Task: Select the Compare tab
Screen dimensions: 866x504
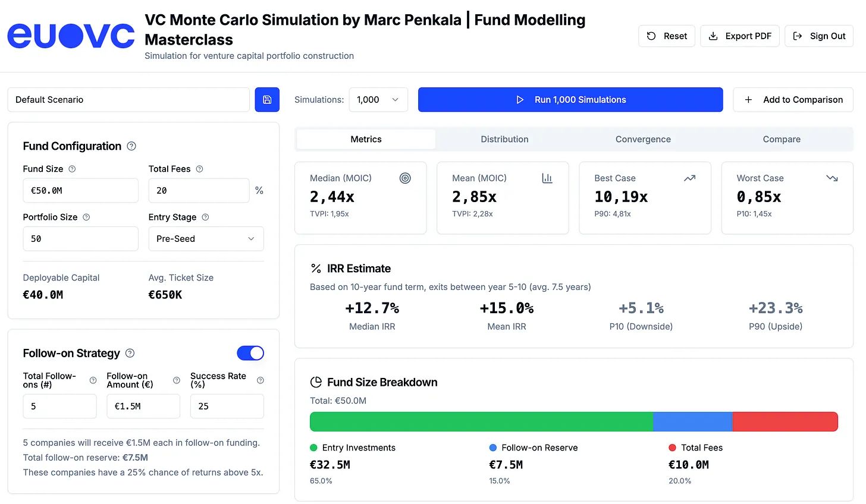Action: 782,139
